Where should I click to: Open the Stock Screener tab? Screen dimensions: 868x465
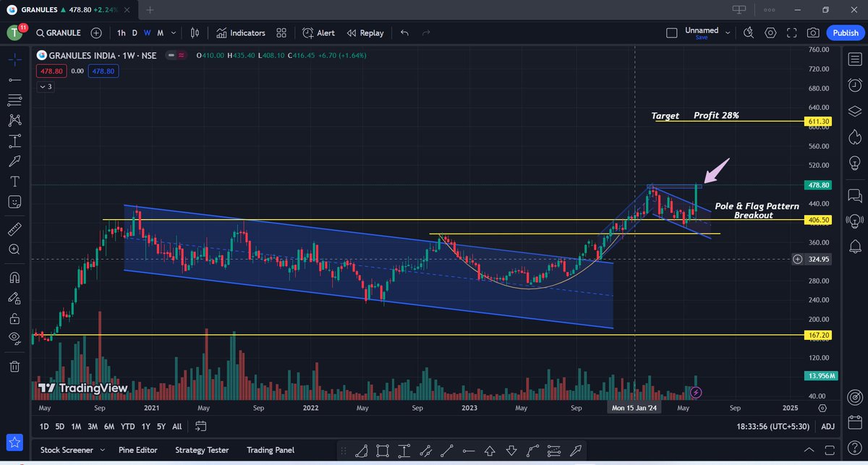tap(67, 450)
